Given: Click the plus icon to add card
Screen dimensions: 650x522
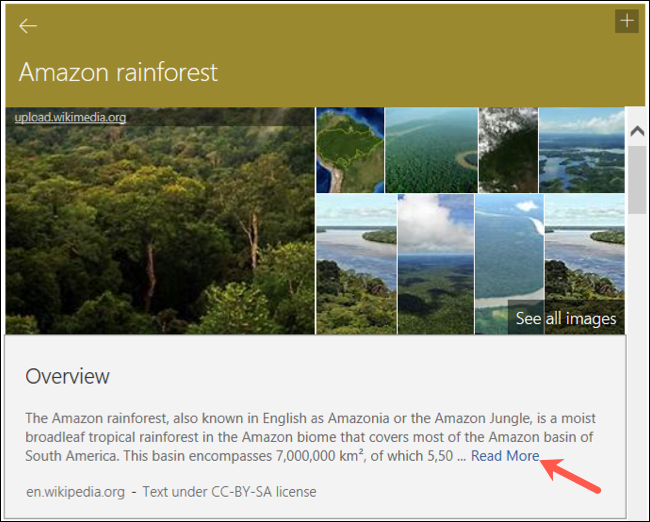Looking at the screenshot, I should pos(627,21).
